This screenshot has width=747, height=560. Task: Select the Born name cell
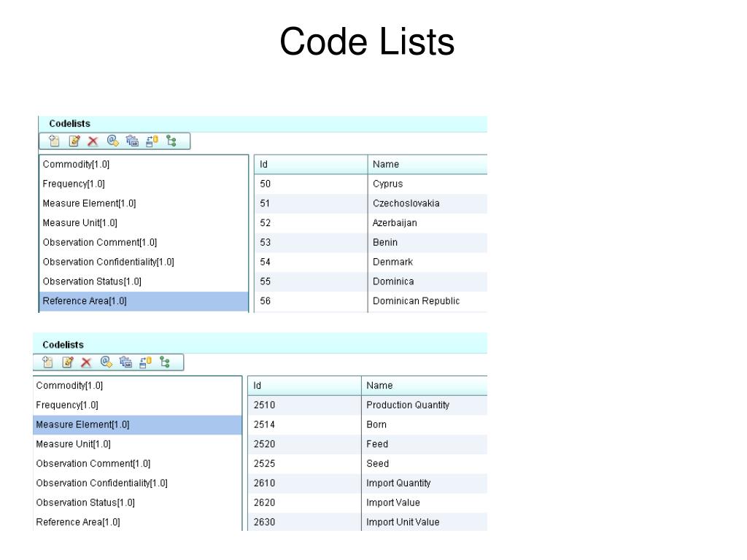[x=425, y=425]
